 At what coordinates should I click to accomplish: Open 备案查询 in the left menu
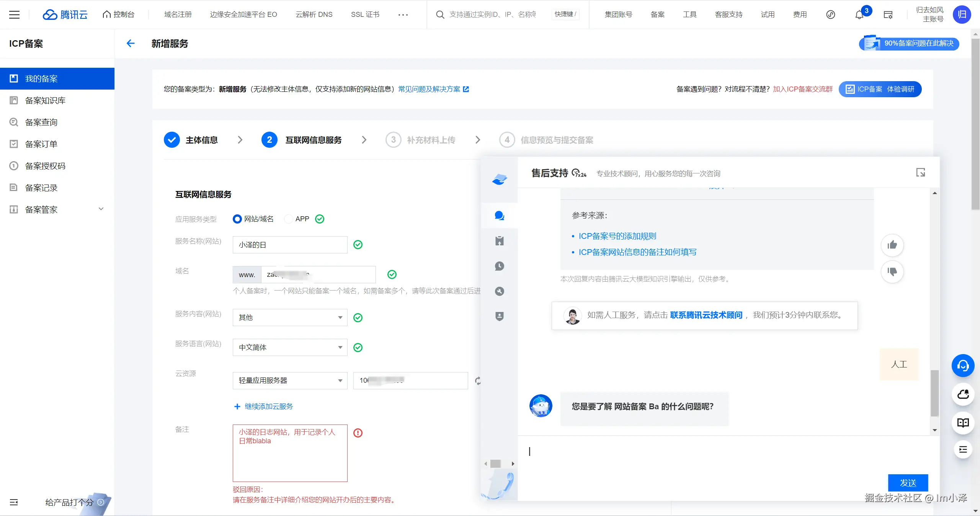[41, 122]
